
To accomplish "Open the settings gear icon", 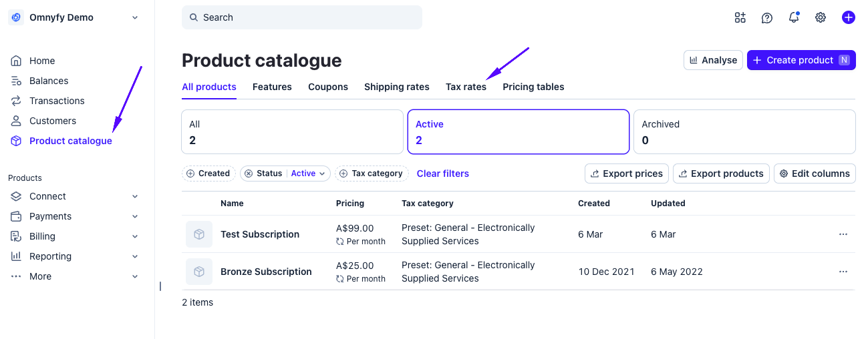I will (x=821, y=18).
